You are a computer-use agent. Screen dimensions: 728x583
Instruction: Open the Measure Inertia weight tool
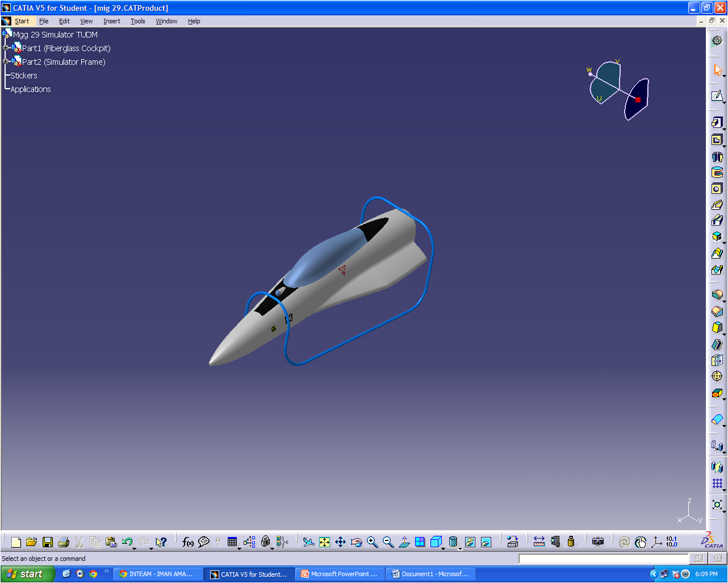pos(571,542)
